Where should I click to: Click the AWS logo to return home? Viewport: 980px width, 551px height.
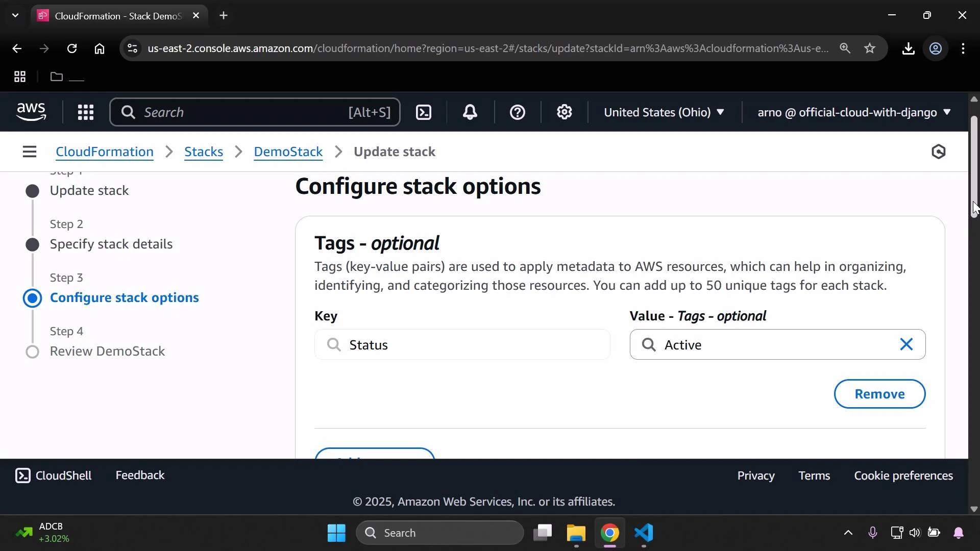click(x=31, y=112)
